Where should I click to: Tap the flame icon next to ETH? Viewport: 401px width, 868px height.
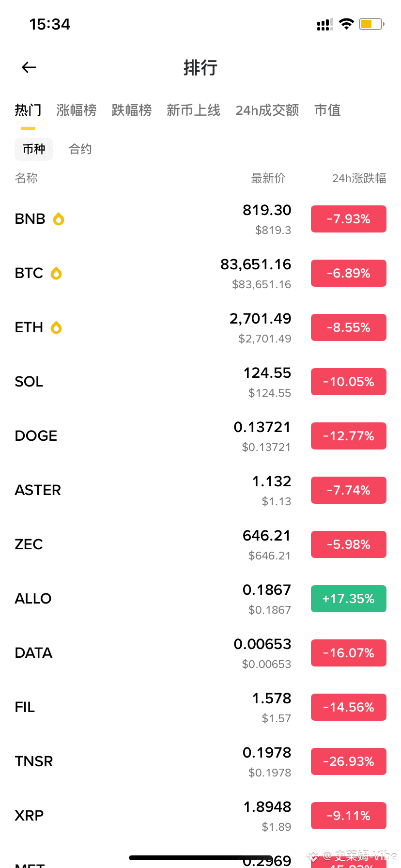tap(56, 328)
